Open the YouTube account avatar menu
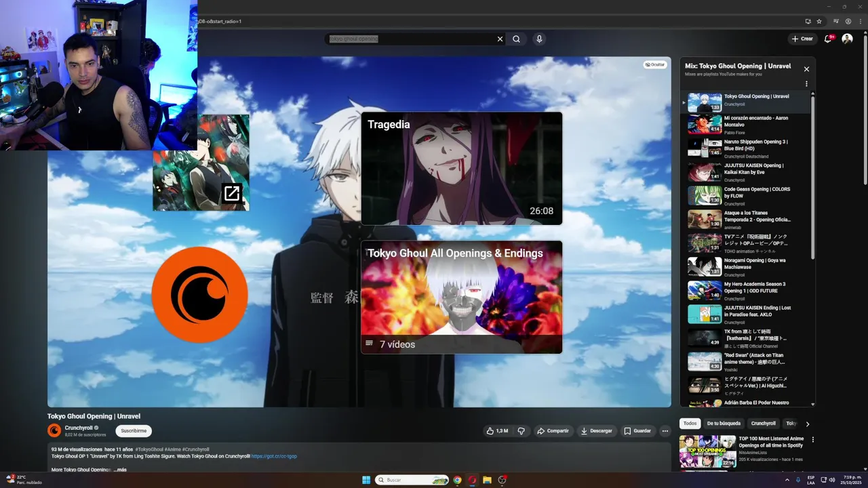The height and width of the screenshot is (488, 868). (x=847, y=39)
